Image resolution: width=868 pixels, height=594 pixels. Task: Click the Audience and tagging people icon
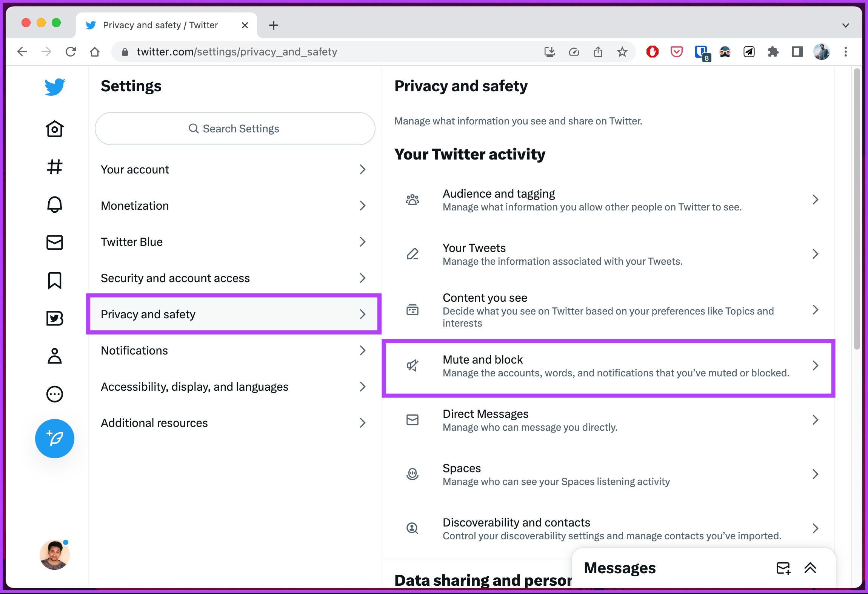412,200
